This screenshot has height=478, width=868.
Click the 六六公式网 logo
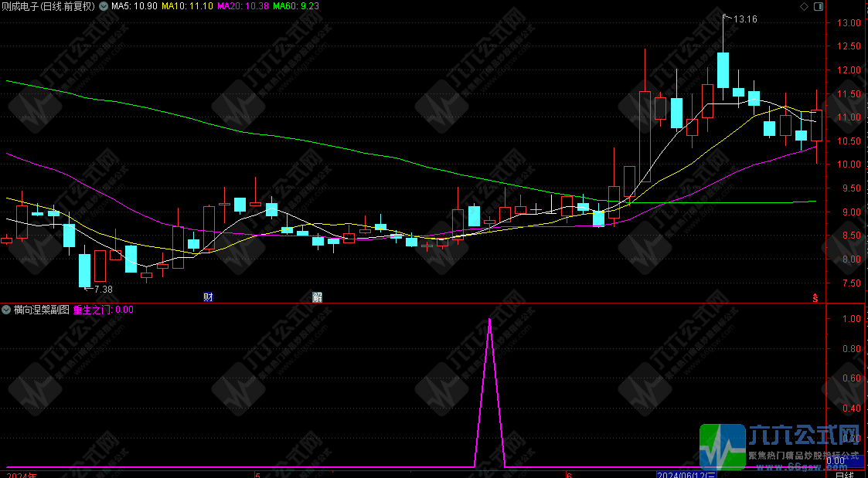781,446
